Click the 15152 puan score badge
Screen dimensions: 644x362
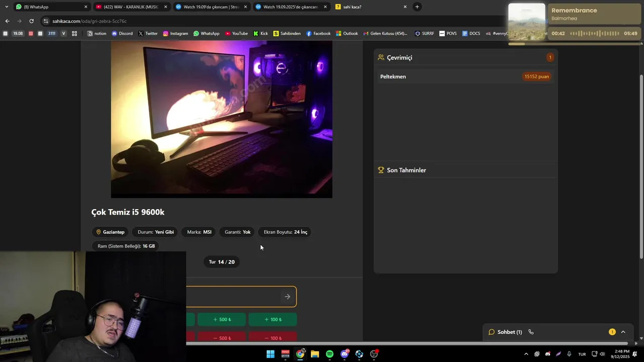pos(536,76)
